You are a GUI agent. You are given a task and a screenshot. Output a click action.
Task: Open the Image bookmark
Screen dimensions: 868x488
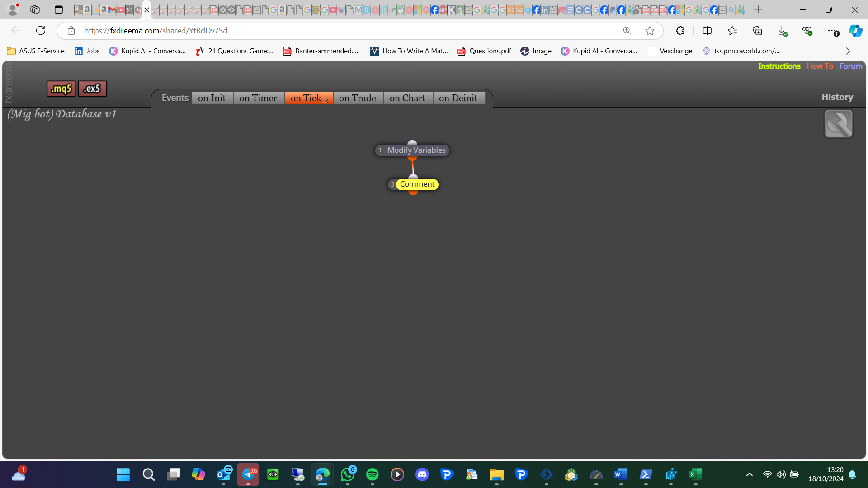pyautogui.click(x=536, y=51)
